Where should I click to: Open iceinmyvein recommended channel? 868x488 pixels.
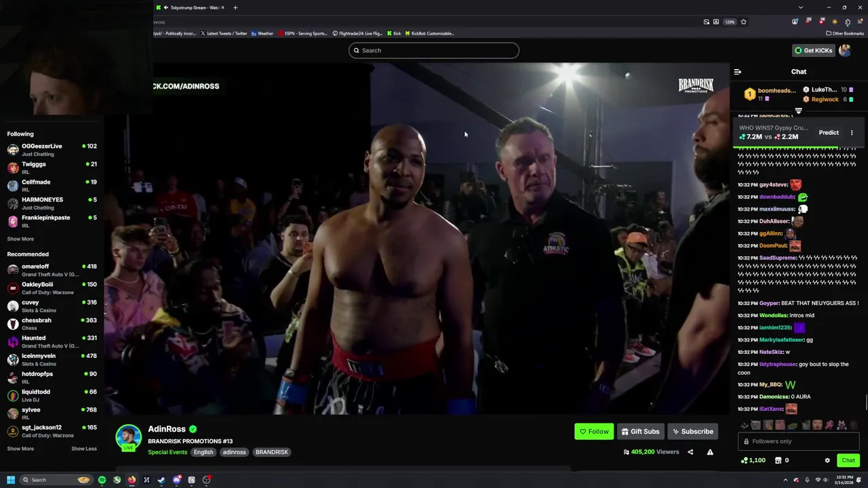pos(52,359)
